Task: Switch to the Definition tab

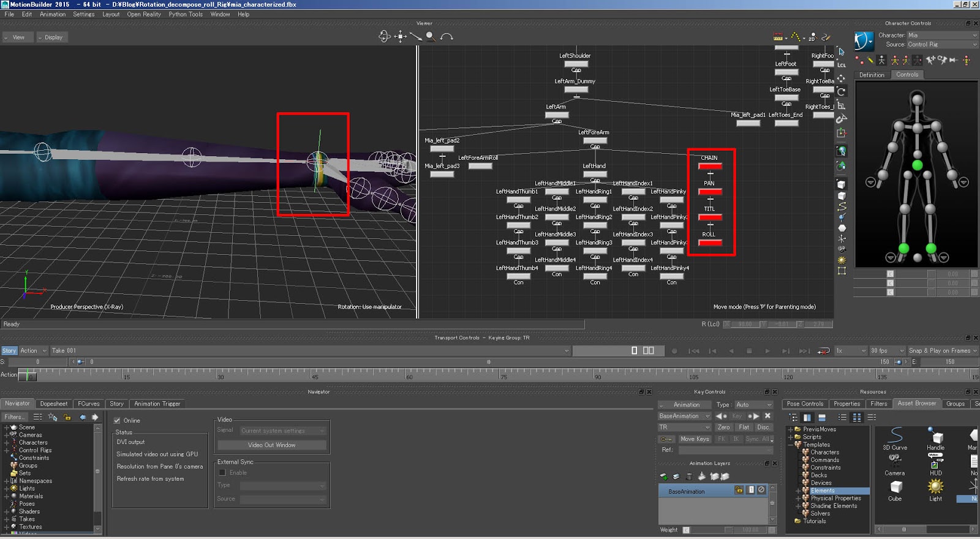Action: coord(872,75)
